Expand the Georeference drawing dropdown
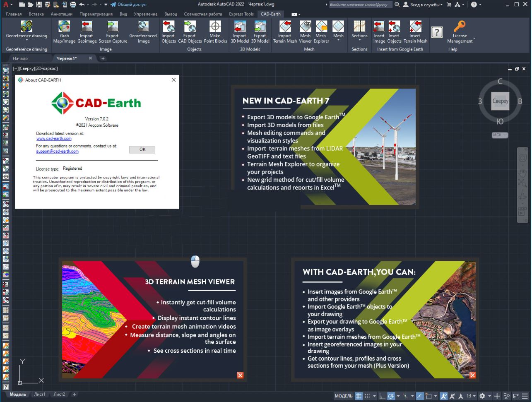 coord(26,41)
